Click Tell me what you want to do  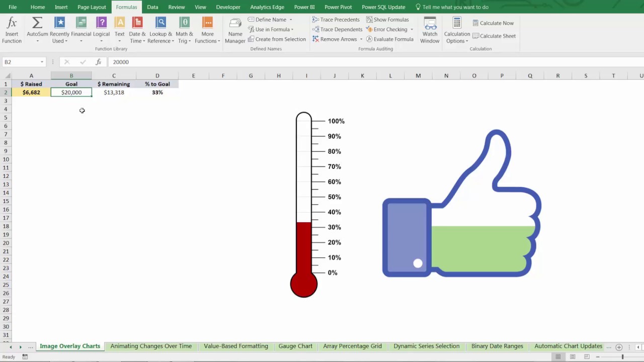(x=452, y=7)
